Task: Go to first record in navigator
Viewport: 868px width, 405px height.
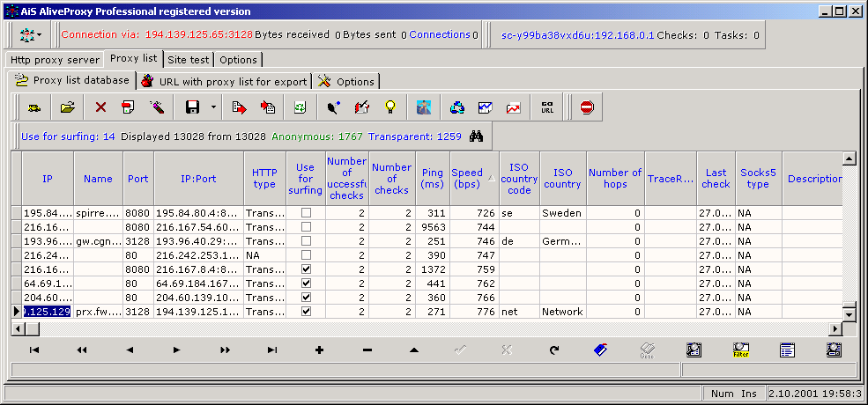Action: (34, 350)
